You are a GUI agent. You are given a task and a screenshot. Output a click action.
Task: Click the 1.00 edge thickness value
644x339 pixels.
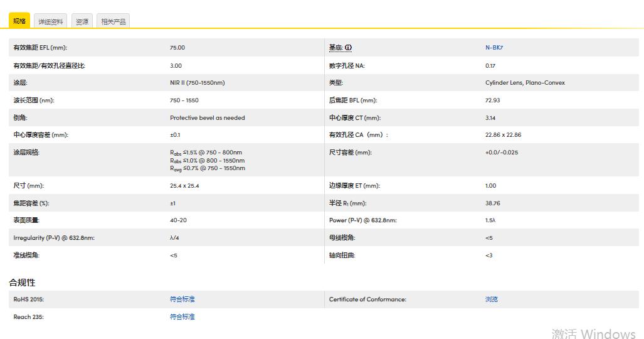coord(491,186)
